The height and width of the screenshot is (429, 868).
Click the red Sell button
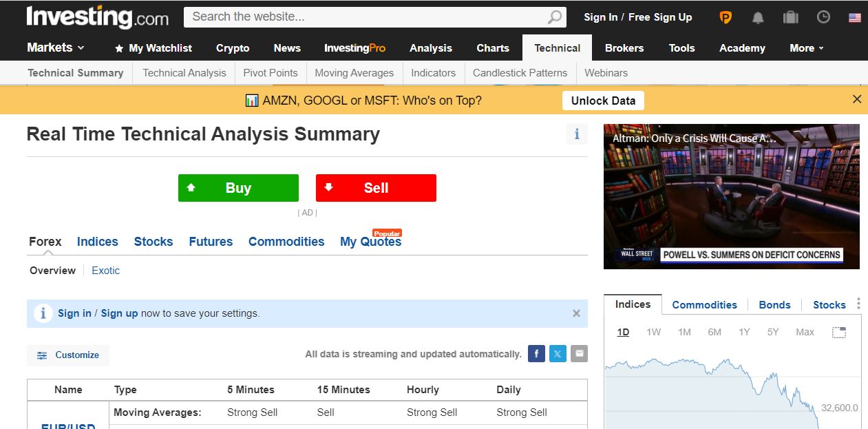[376, 188]
